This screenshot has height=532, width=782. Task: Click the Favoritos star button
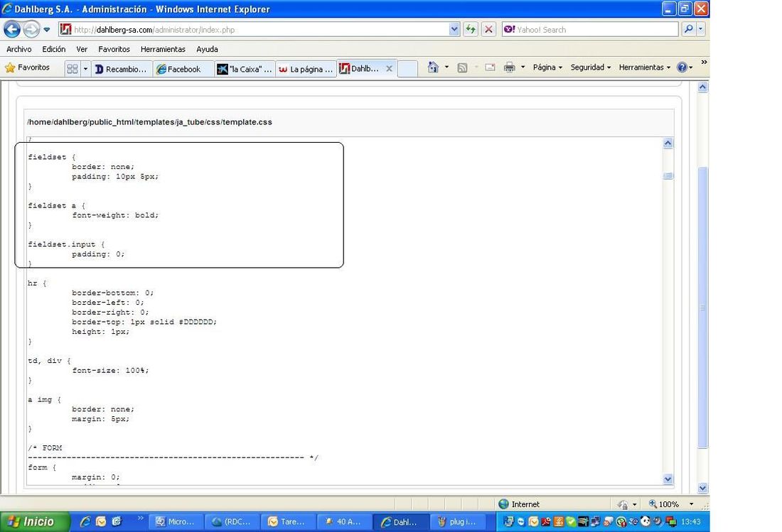(x=28, y=67)
